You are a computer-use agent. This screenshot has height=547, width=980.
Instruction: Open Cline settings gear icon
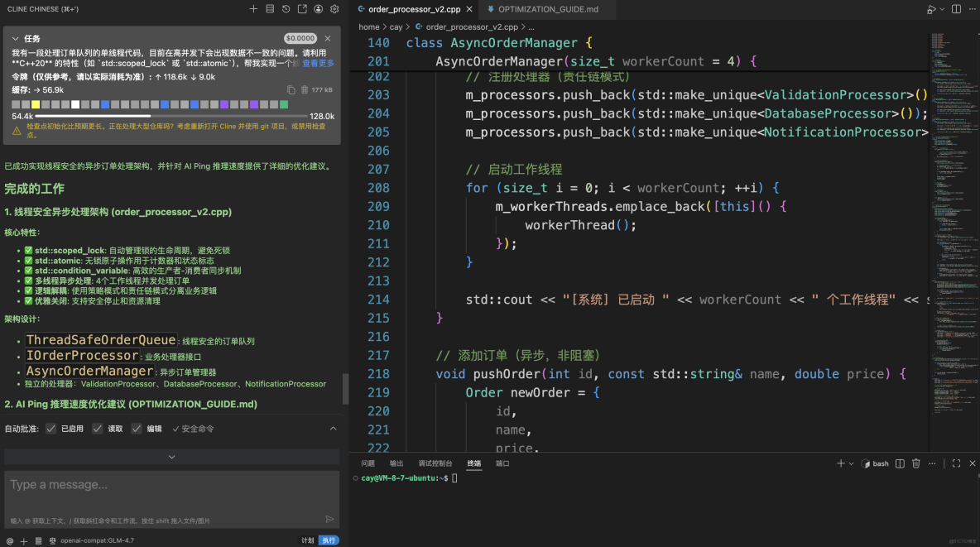click(x=334, y=9)
